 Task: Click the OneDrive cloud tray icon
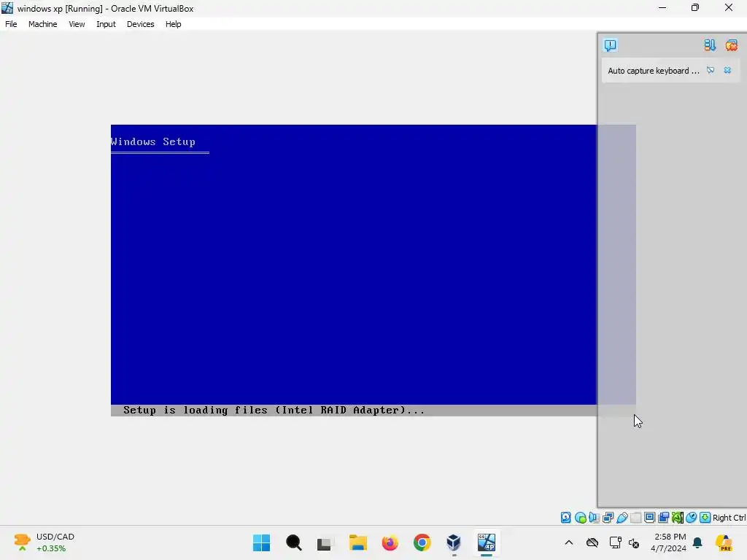(592, 542)
